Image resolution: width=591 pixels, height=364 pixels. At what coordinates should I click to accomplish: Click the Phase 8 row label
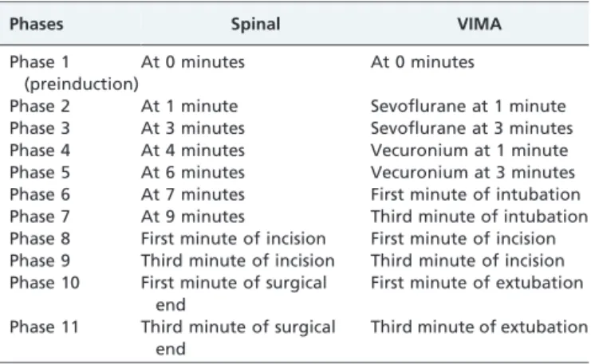(x=40, y=239)
